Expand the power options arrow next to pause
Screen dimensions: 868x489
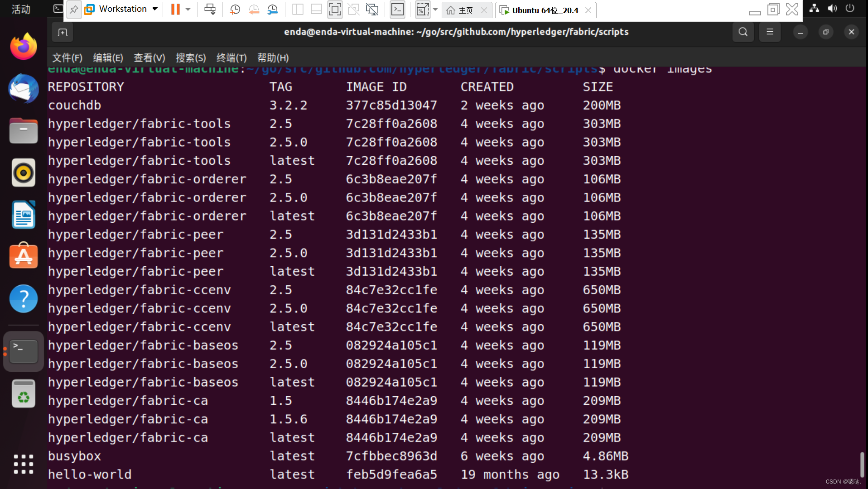[188, 9]
